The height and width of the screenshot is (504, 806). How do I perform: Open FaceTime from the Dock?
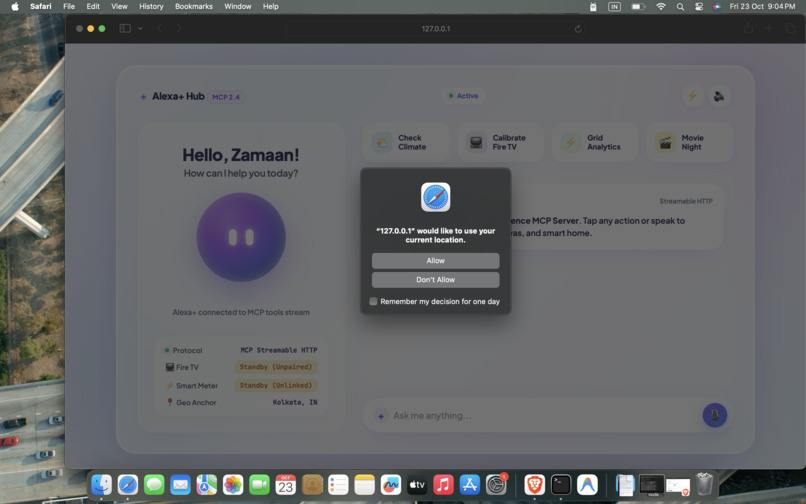click(x=259, y=484)
